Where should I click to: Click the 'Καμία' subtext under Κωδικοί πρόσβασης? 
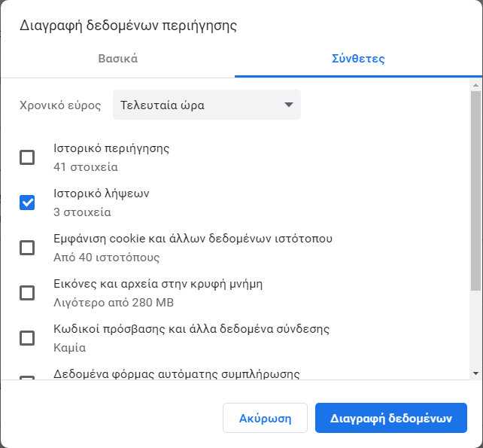(70, 348)
